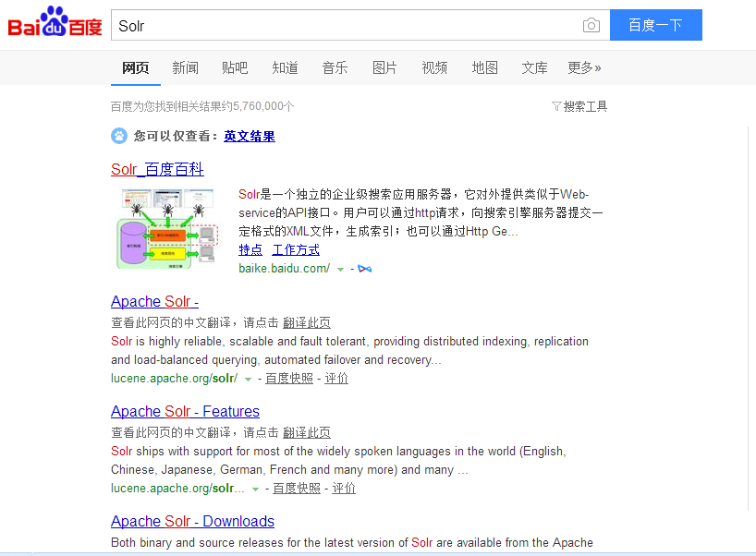Click 翻译此页 under Apache Solr - result
The image size is (756, 556).
(x=307, y=322)
